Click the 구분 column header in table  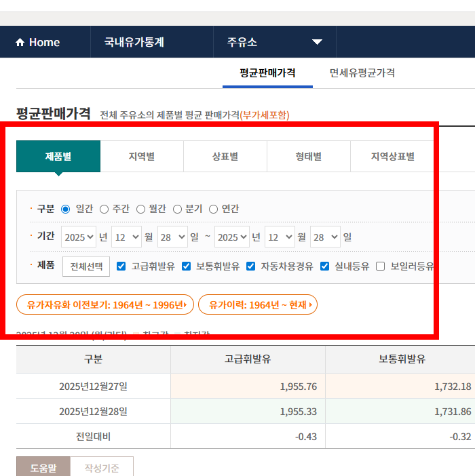pos(93,359)
